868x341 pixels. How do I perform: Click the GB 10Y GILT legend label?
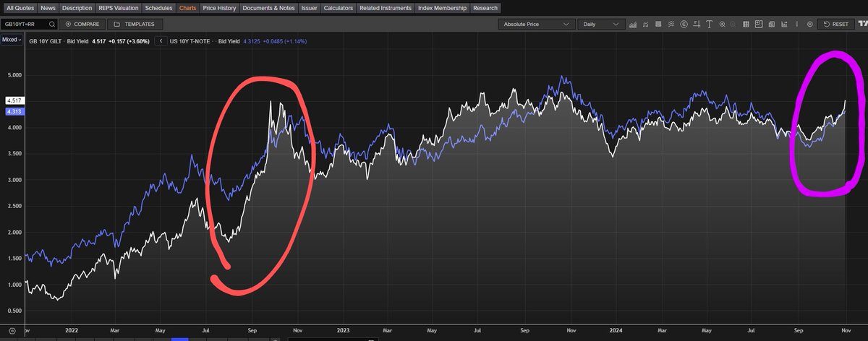click(x=46, y=40)
